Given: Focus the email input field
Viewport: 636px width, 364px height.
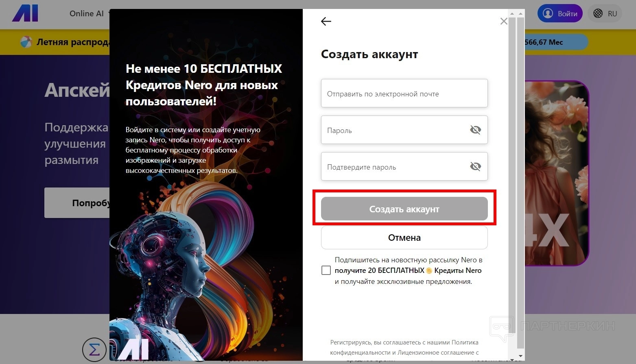Looking at the screenshot, I should (404, 93).
